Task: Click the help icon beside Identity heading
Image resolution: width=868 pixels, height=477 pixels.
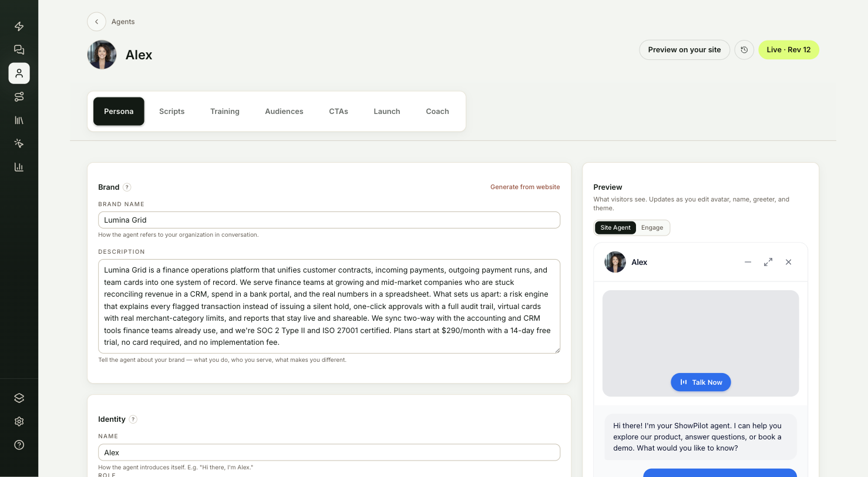Action: (x=133, y=419)
